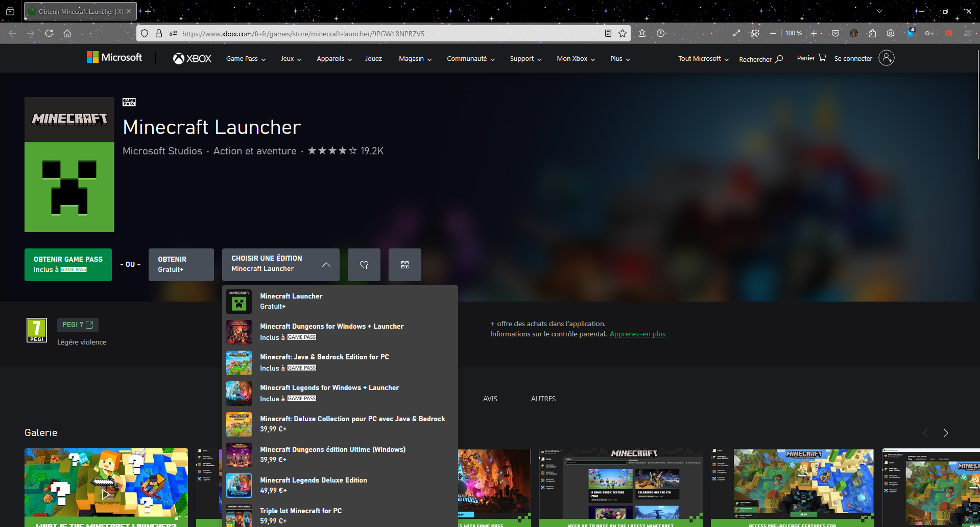Click the PEGI 7 link button
980x527 pixels.
[x=78, y=325]
